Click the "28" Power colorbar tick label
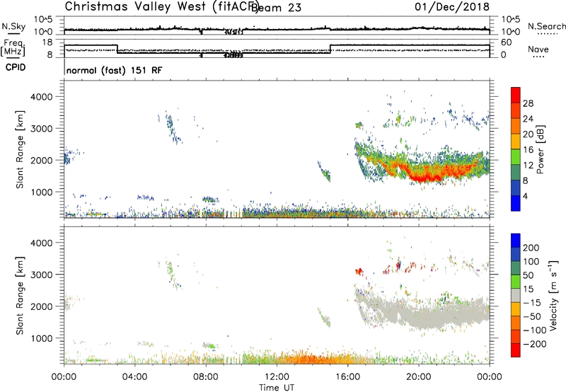Viewport: 566px width, 392px height. click(528, 103)
